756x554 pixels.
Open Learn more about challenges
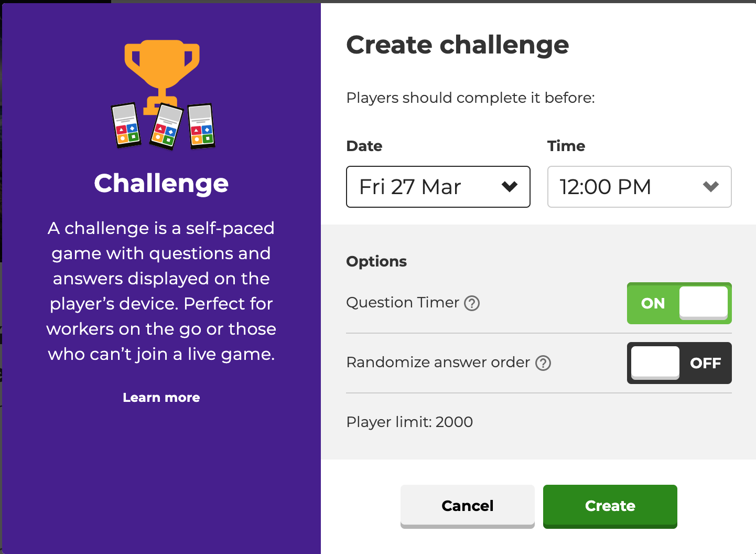pyautogui.click(x=161, y=398)
